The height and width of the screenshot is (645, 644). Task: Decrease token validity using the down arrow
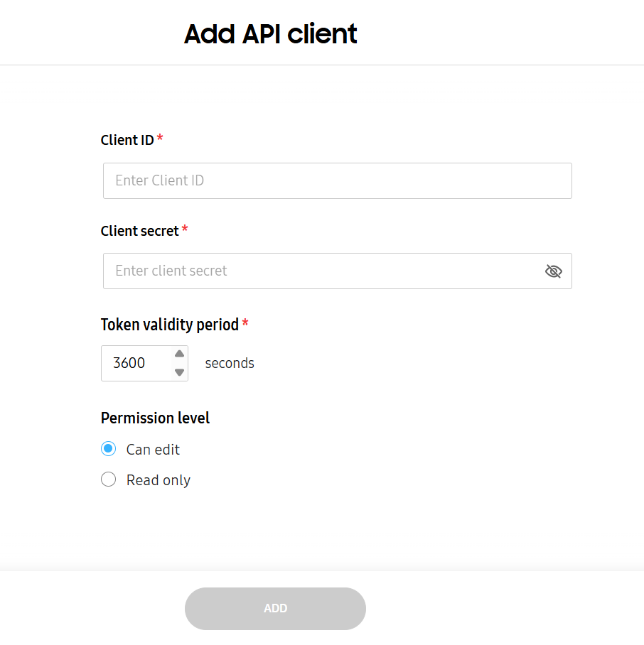tap(179, 372)
